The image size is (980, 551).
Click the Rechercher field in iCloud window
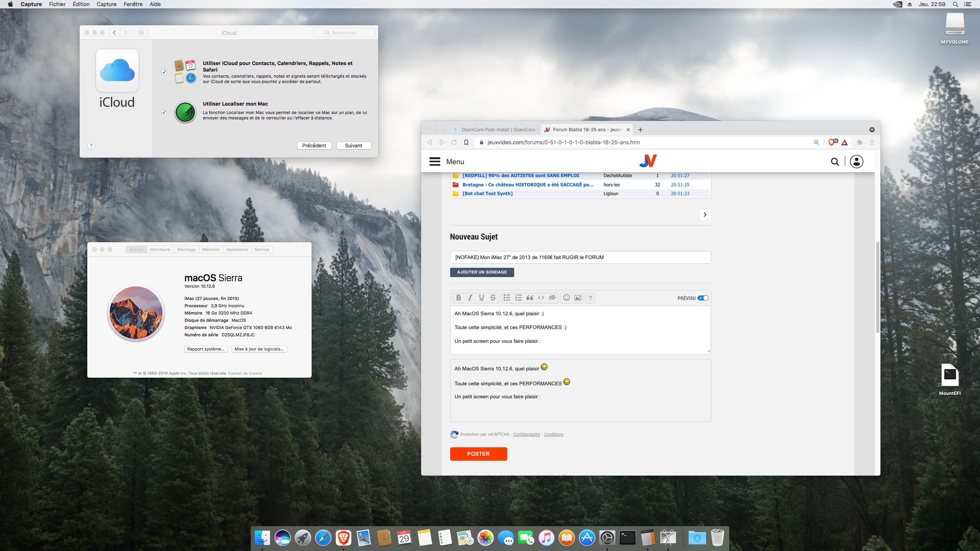point(344,33)
